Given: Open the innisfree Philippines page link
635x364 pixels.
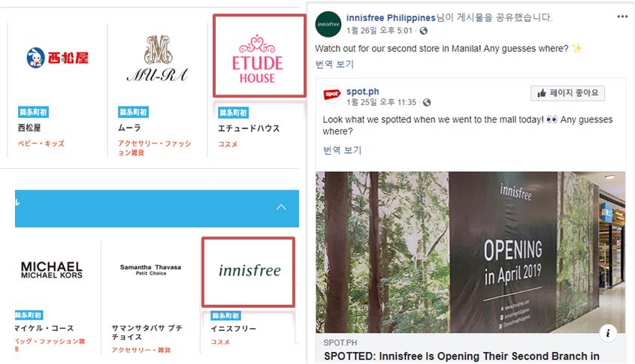Looking at the screenshot, I should tap(391, 18).
